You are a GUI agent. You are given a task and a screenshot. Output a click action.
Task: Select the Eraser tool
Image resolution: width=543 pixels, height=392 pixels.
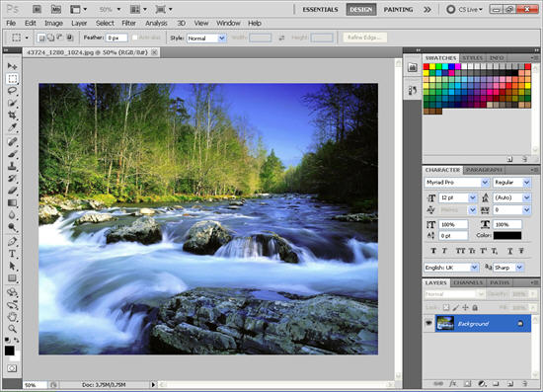click(12, 191)
